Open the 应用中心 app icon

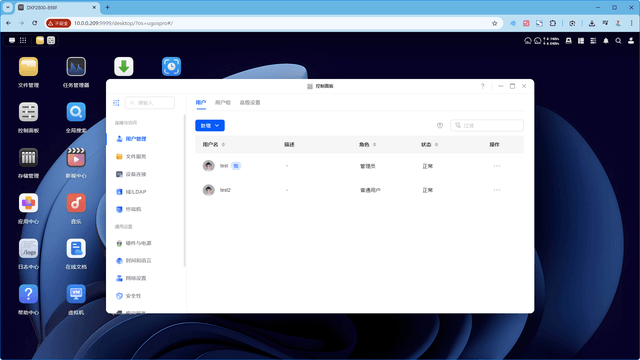(x=28, y=203)
